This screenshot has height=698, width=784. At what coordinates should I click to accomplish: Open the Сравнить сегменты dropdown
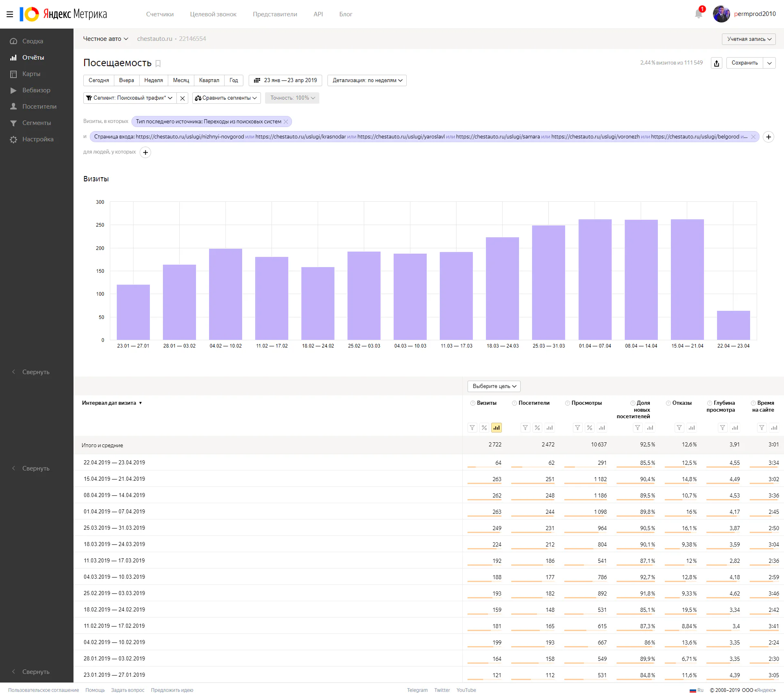click(227, 98)
